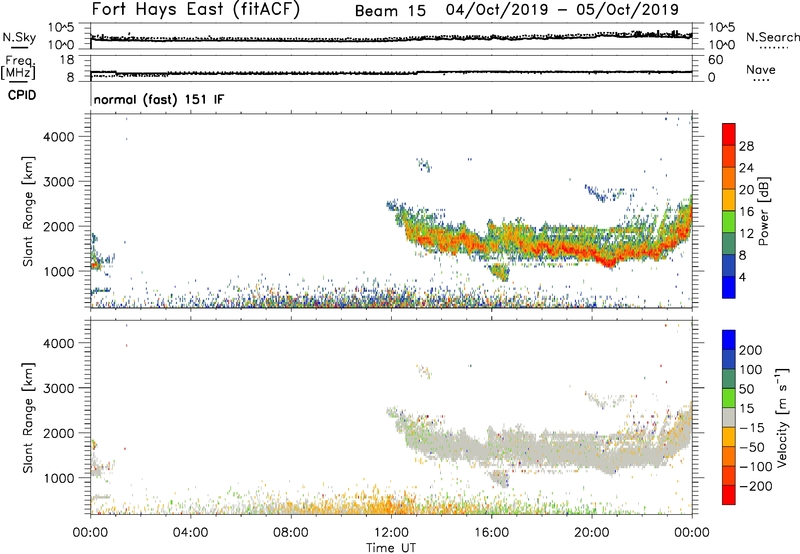The image size is (800, 554).
Task: Click the right '10^0' noise scale value
Action: click(722, 45)
